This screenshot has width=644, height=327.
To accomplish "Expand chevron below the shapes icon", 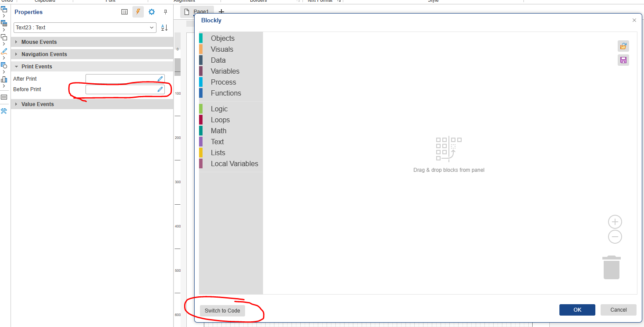I will 4,72.
